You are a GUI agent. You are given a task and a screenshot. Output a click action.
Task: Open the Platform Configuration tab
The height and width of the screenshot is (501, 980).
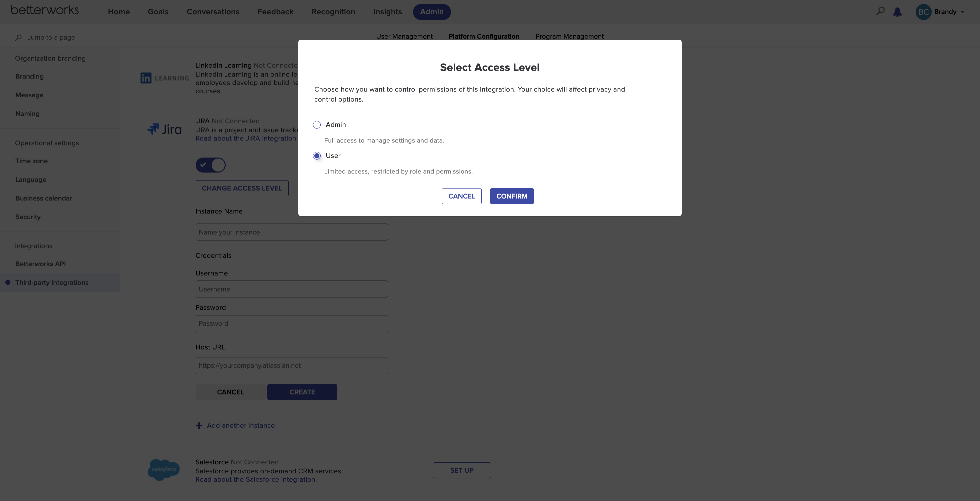coord(484,37)
